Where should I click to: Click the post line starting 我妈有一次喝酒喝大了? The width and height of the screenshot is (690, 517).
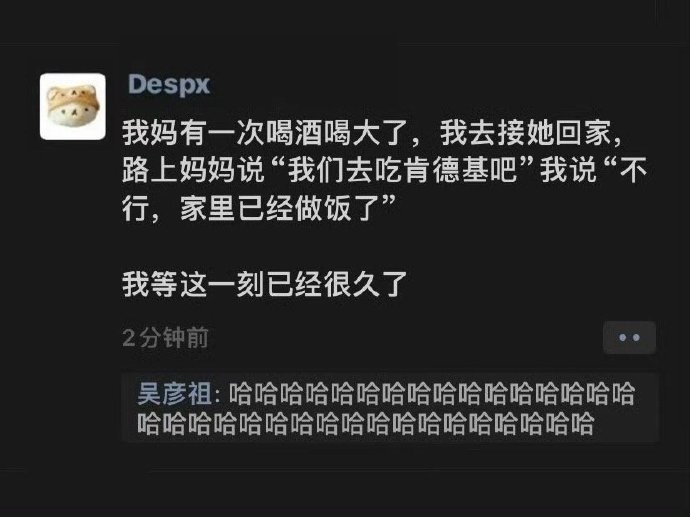coord(372,132)
